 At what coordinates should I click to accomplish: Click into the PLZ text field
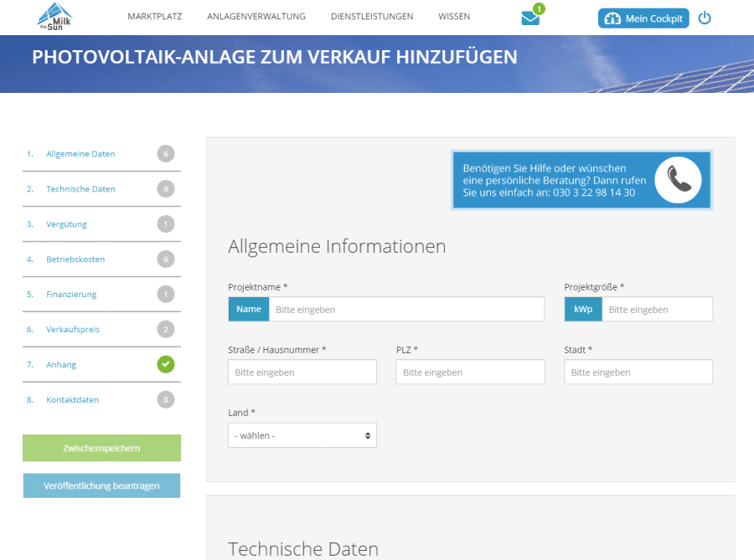pyautogui.click(x=470, y=372)
